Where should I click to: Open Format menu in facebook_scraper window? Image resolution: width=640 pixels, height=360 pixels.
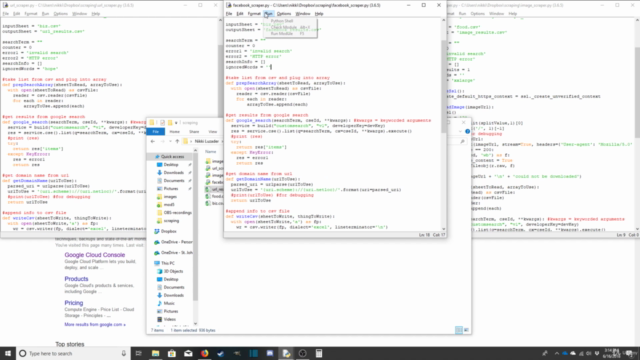(x=254, y=13)
